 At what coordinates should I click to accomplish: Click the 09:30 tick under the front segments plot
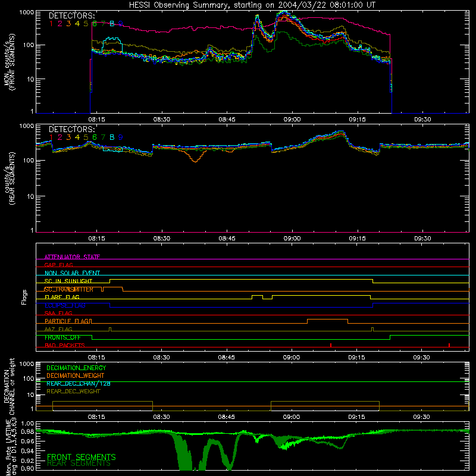coord(422,120)
